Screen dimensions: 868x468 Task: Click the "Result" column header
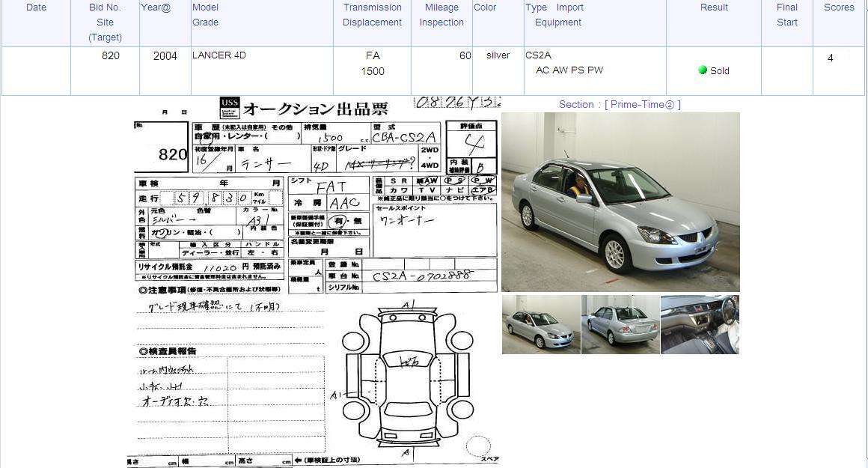[714, 7]
